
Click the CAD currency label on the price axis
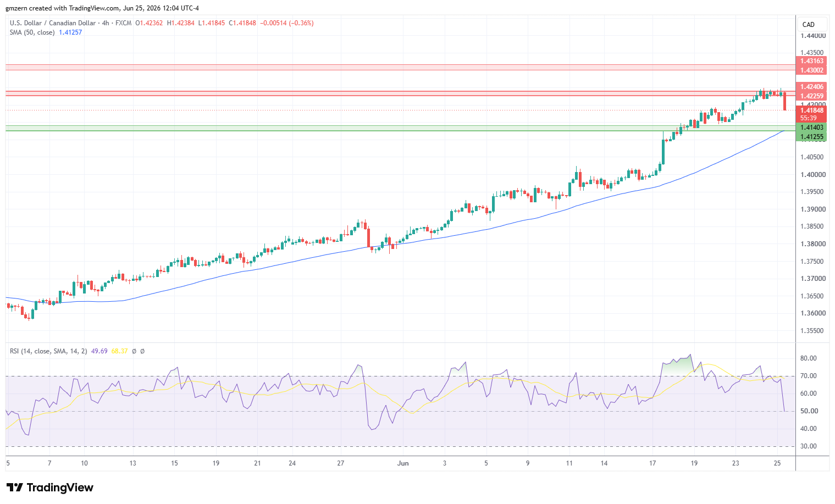[x=808, y=25]
